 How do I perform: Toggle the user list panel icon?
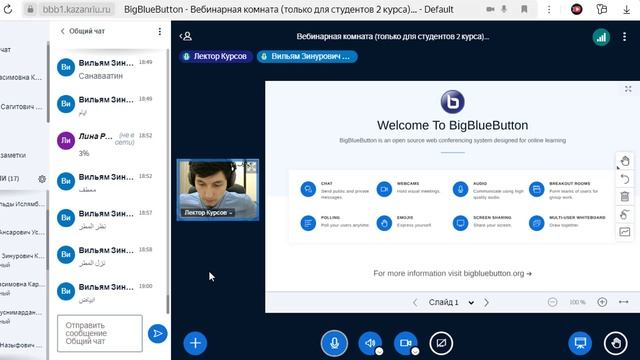(x=186, y=36)
